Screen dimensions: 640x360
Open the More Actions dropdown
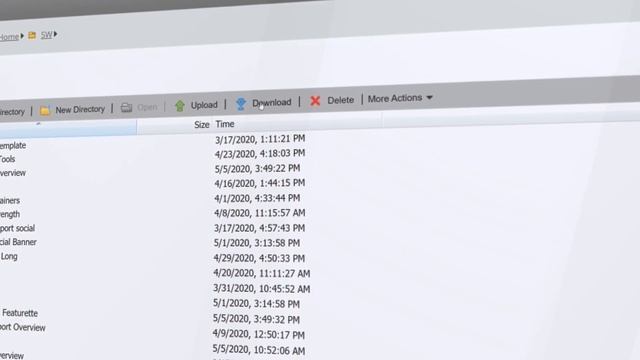(400, 98)
